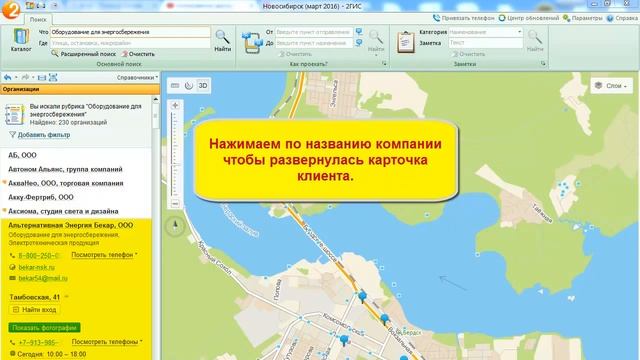Expand Посмотреть телефоны for +7-913 number
Viewport: 640px width, 360px height.
point(107,342)
